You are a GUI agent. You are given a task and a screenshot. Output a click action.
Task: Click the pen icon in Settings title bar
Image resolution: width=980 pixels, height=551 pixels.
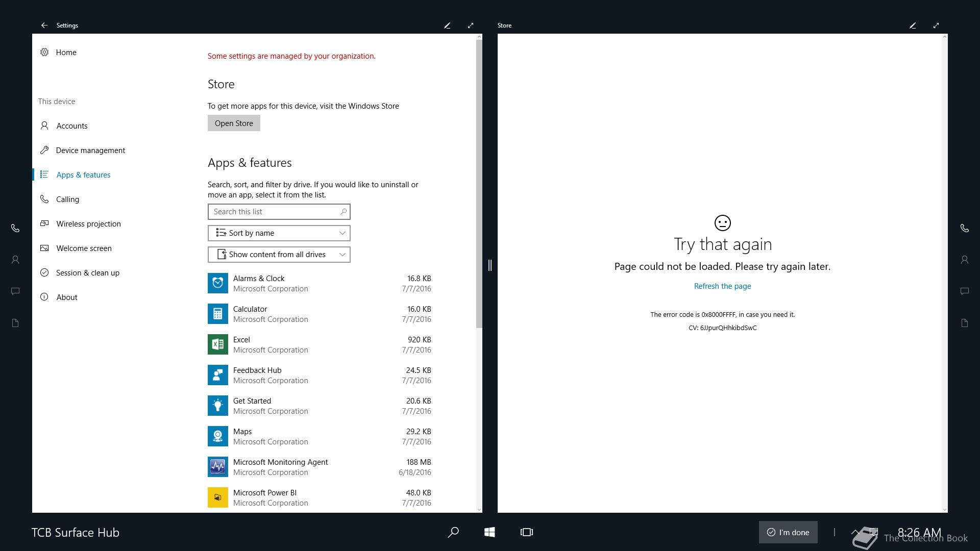[x=447, y=25]
